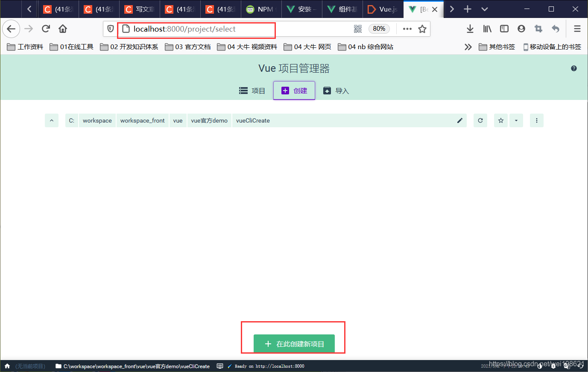
Task: Open the downloads panel
Action: click(470, 29)
